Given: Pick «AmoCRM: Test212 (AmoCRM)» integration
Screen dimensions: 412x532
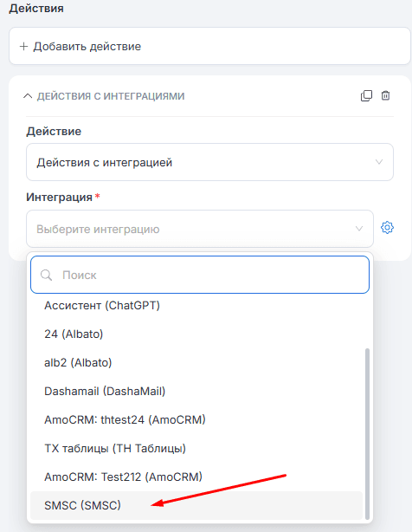Looking at the screenshot, I should tap(196, 477).
